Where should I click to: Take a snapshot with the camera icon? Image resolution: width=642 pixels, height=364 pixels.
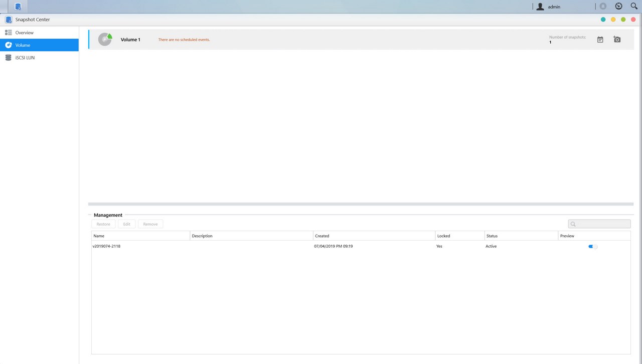[617, 39]
